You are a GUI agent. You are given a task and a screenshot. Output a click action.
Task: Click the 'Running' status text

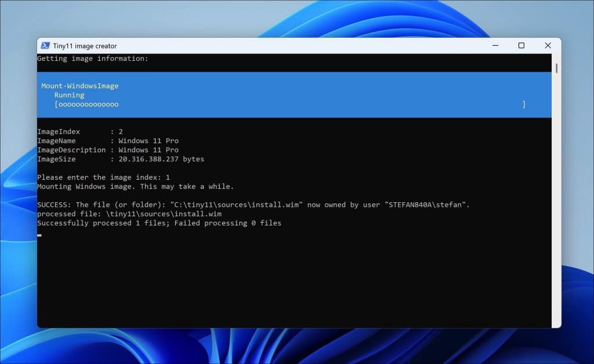point(70,95)
